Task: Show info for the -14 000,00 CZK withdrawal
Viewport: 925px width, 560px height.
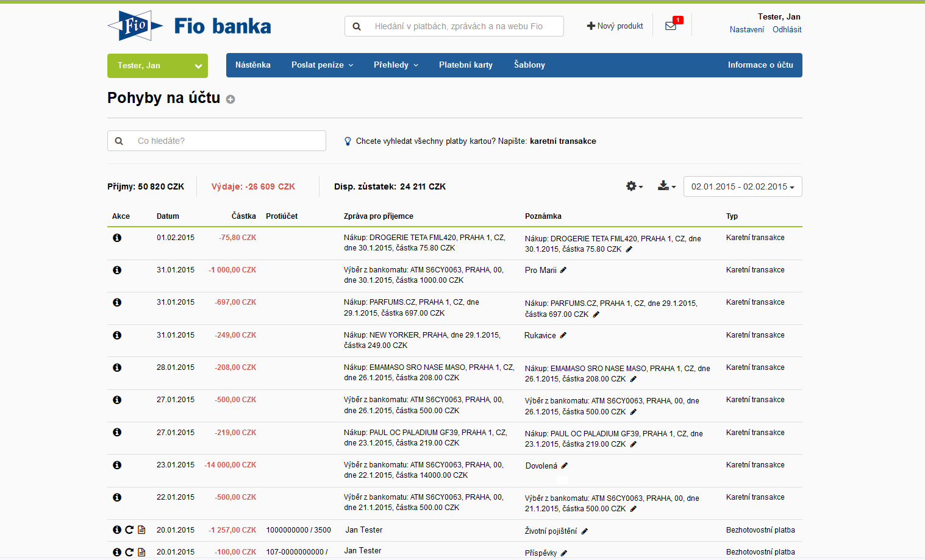Action: click(x=117, y=465)
